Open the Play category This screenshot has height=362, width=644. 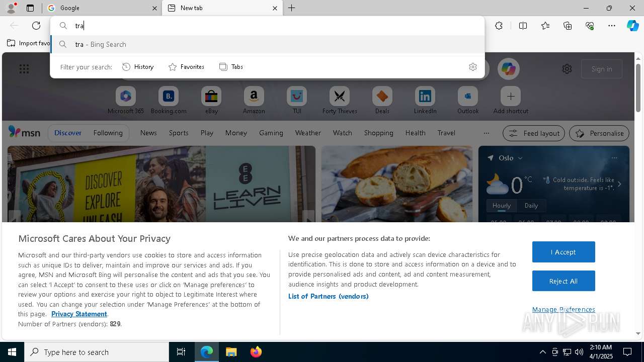[207, 133]
